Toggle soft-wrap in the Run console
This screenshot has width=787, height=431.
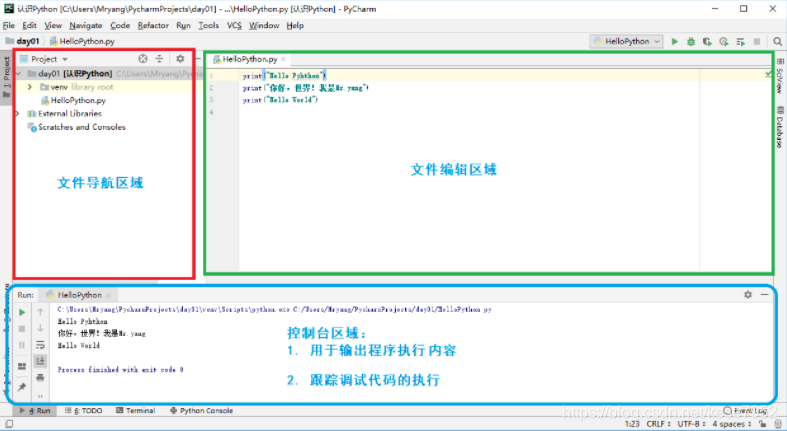tap(40, 345)
